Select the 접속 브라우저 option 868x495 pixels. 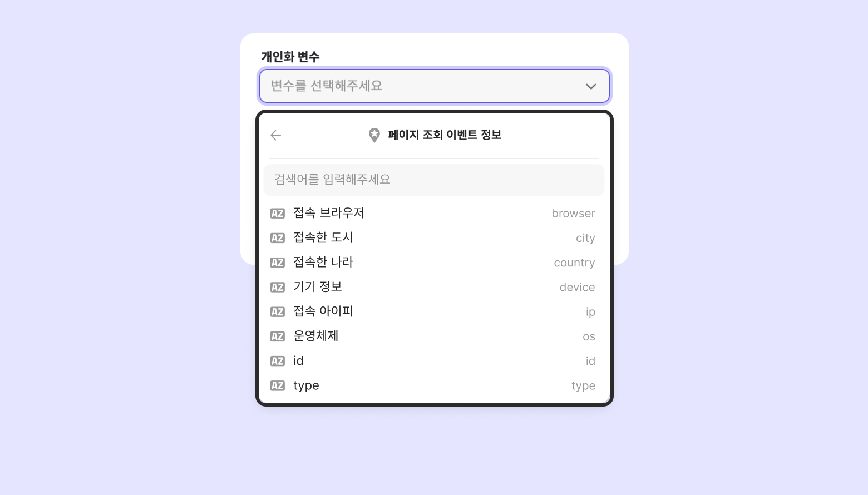pyautogui.click(x=434, y=214)
